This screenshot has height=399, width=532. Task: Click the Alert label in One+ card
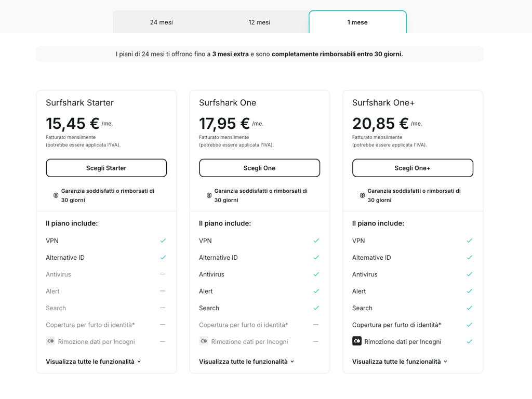pyautogui.click(x=359, y=291)
